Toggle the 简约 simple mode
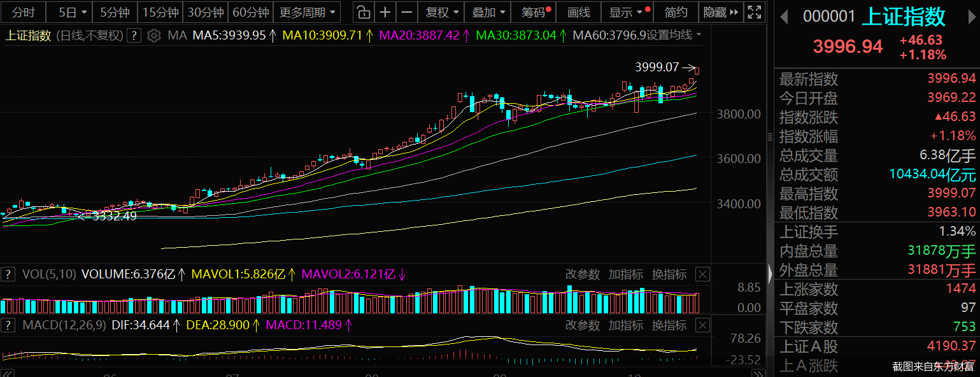The image size is (980, 377). click(x=676, y=12)
